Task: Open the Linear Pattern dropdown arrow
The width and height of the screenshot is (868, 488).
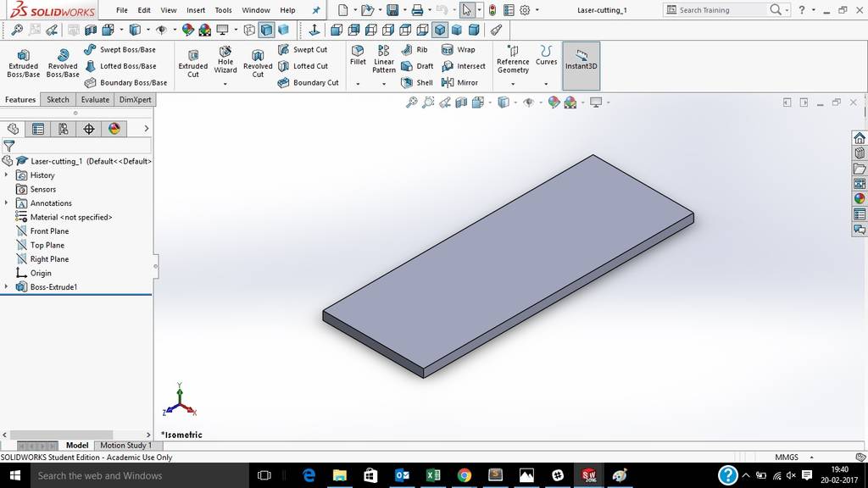Action: point(384,84)
